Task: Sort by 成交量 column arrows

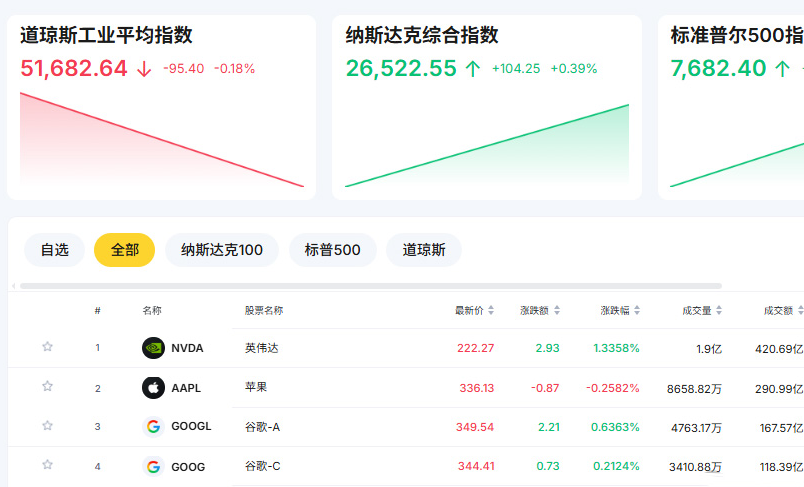Action: click(x=719, y=310)
